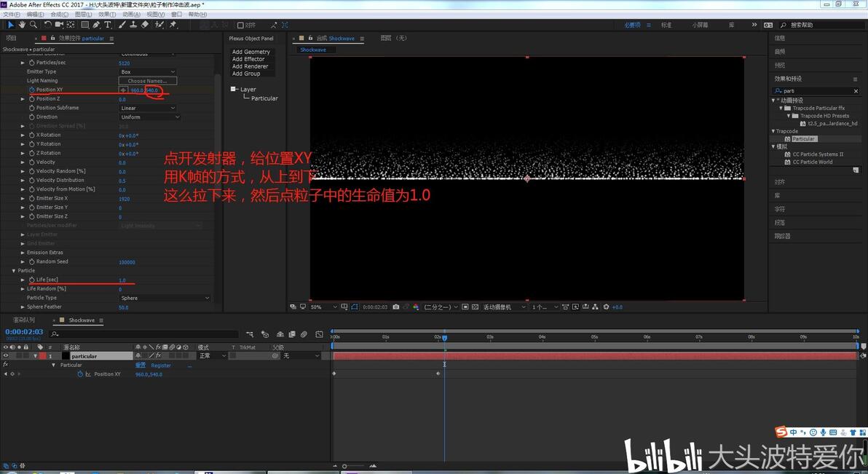868x474 pixels.
Task: Click the red label swatch of particular layer
Action: point(43,356)
